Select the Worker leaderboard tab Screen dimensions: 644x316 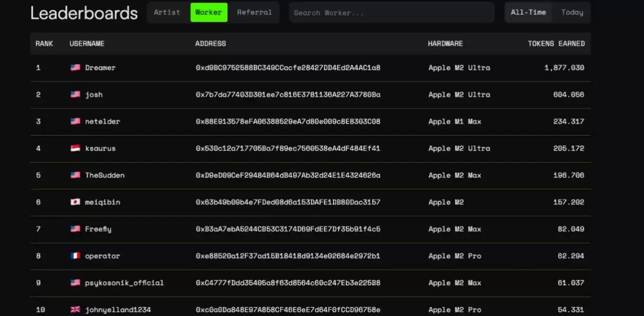[x=209, y=12]
